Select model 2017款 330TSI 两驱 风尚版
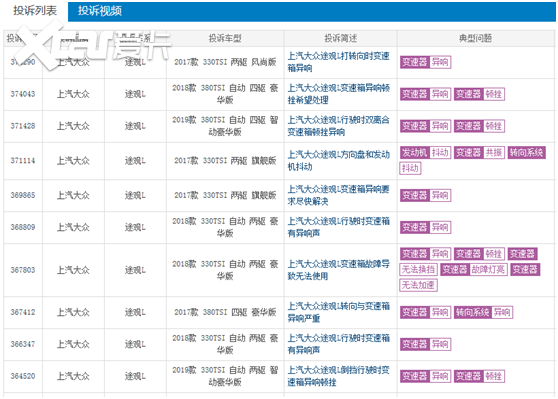Screen dimensions: 558x399 click(225, 62)
